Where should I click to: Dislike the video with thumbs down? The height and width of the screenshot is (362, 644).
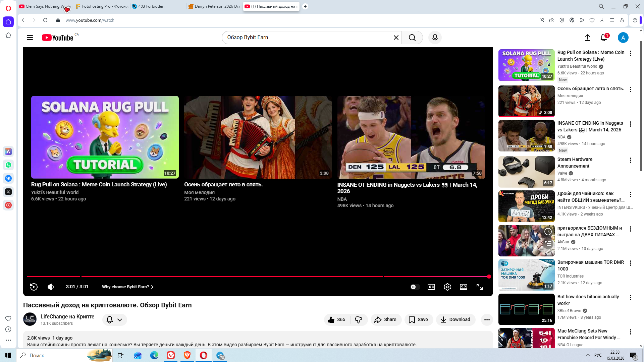(x=359, y=320)
